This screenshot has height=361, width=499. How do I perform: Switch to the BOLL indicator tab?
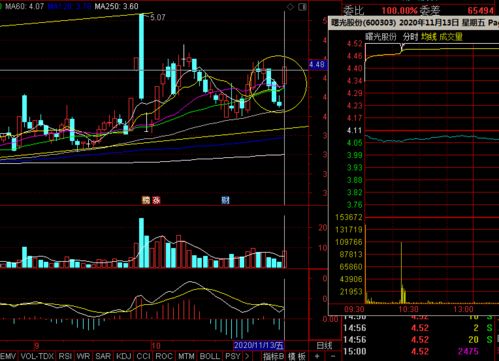pos(209,356)
